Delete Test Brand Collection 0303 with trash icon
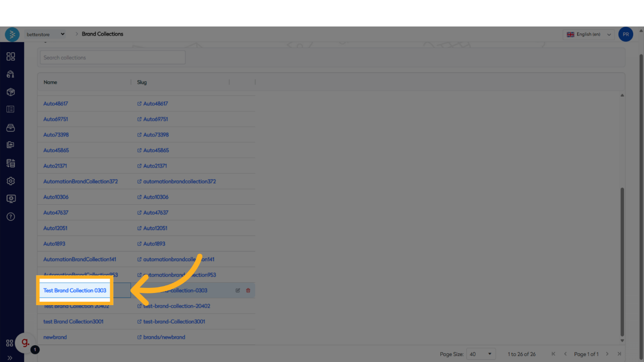The width and height of the screenshot is (644, 362). (x=248, y=291)
